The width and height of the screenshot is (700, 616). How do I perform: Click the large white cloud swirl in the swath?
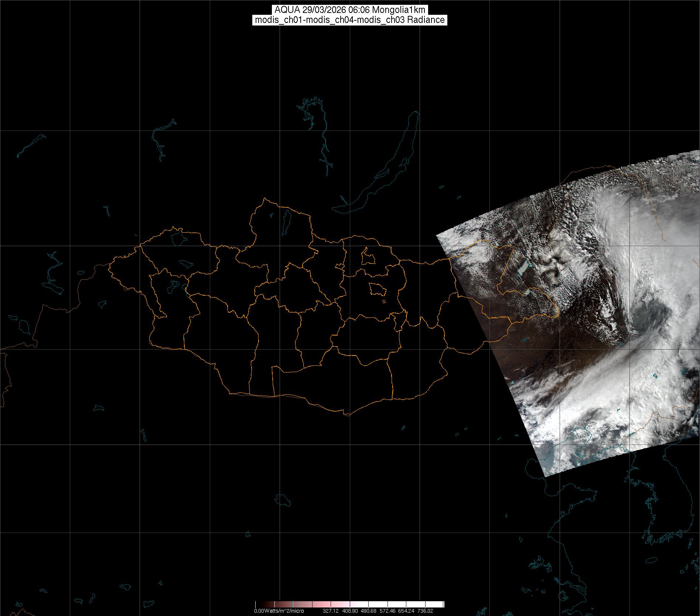tap(650, 296)
